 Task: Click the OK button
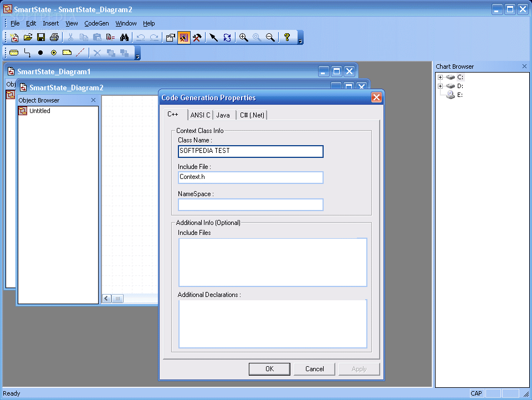tap(269, 369)
